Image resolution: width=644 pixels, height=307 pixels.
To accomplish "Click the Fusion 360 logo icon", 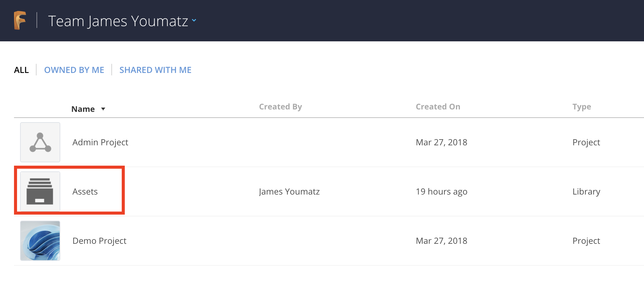I will click(x=20, y=20).
